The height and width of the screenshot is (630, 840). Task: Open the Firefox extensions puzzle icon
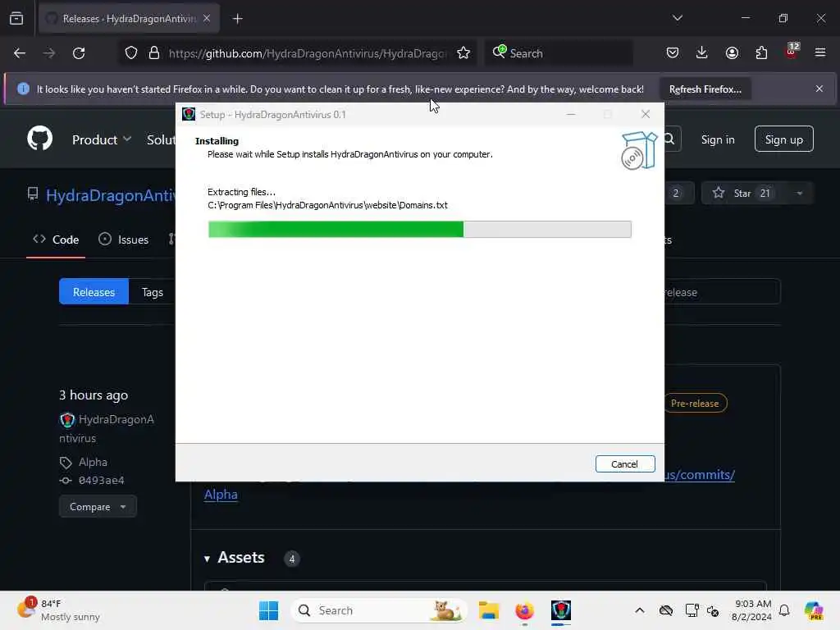pyautogui.click(x=761, y=53)
